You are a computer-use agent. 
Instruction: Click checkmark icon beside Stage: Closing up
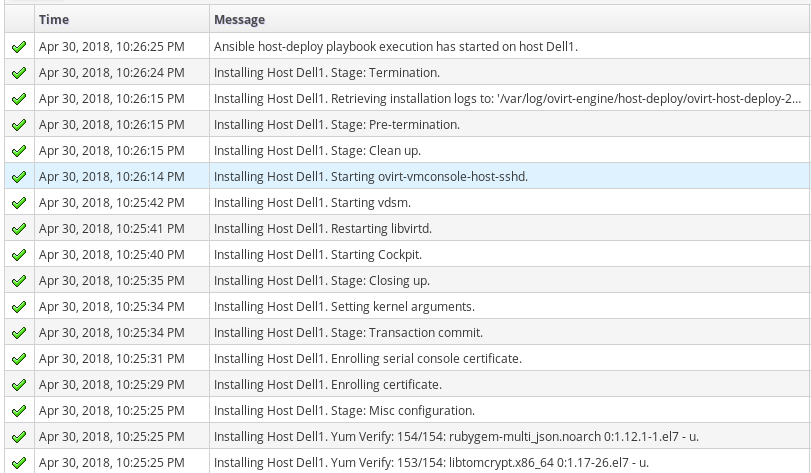pyautogui.click(x=19, y=281)
